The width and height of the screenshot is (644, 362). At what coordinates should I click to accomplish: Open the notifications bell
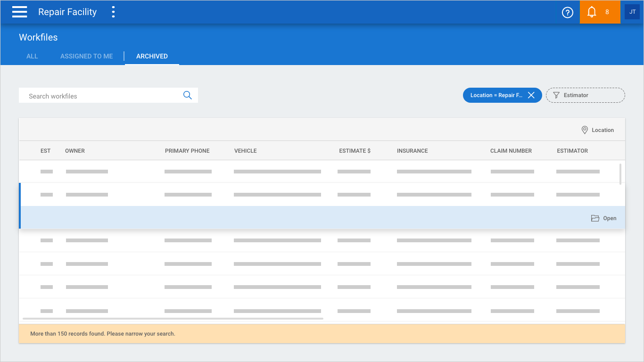tap(592, 12)
